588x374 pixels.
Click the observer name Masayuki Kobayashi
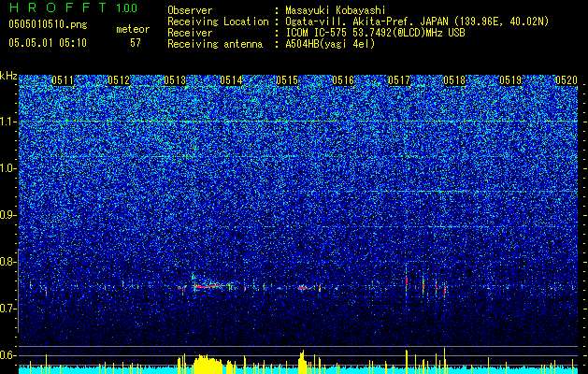coord(336,10)
